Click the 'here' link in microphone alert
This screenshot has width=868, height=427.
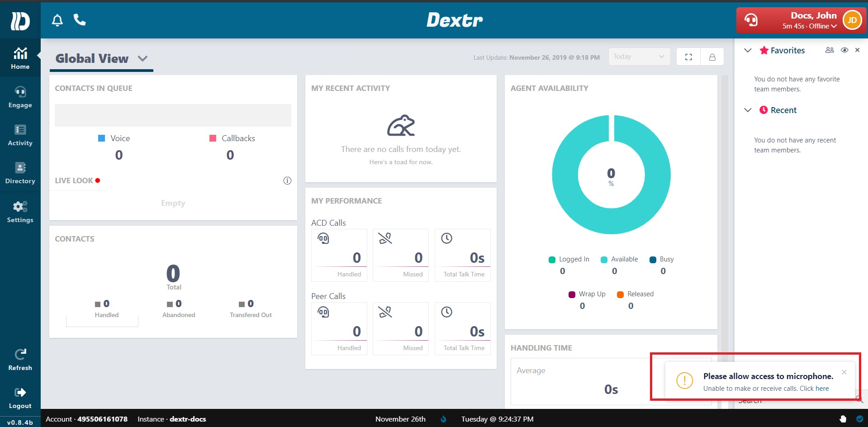822,389
